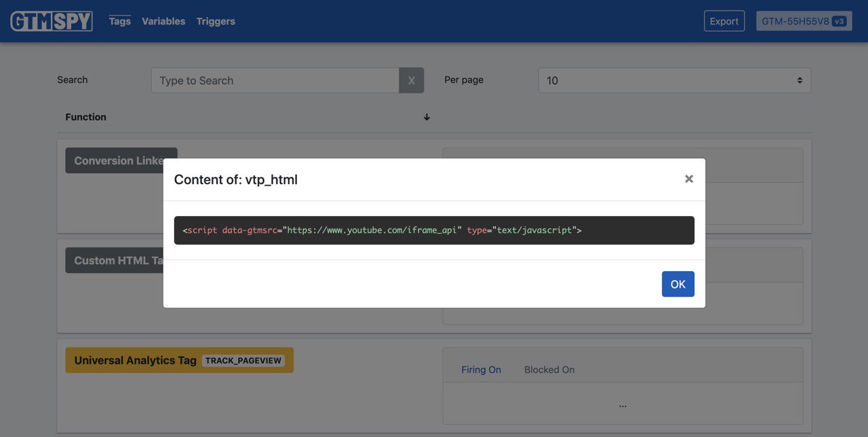The image size is (868, 437).
Task: Open the Tags navigation tab
Action: [x=119, y=21]
